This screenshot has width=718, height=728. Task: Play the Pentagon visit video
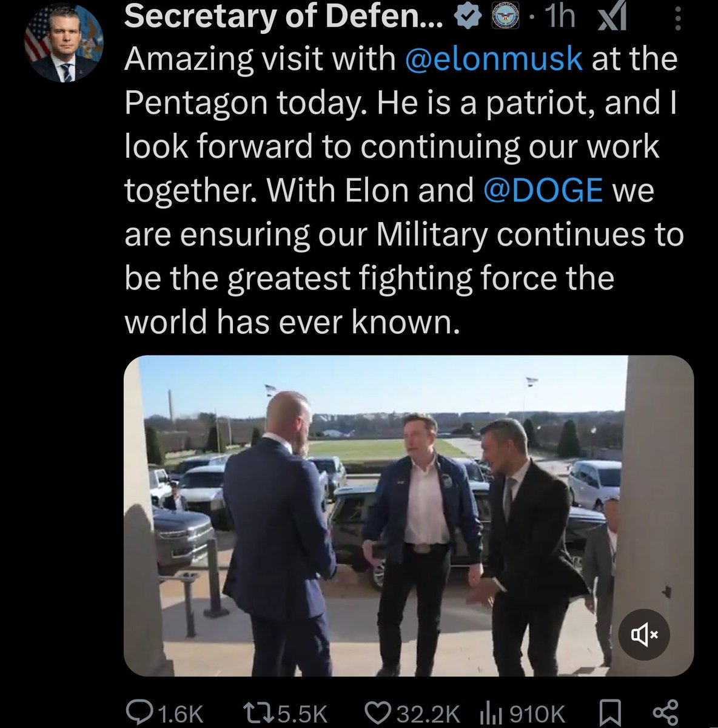coord(408,516)
